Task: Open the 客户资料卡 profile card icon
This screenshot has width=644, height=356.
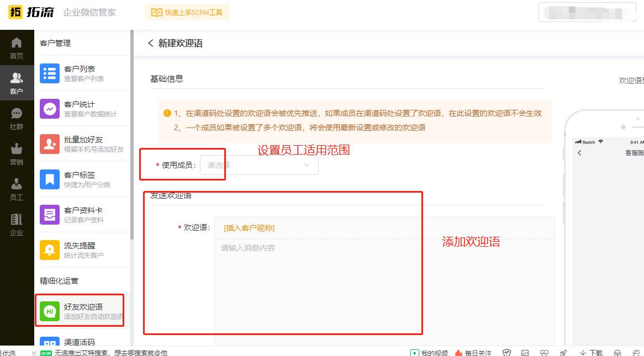Action: 51,215
